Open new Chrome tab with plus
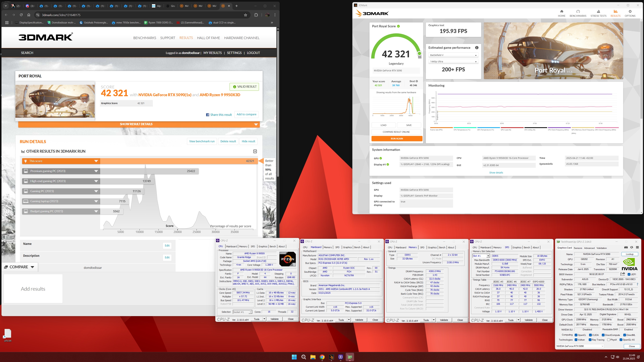This screenshot has height=362, width=644. [x=236, y=6]
